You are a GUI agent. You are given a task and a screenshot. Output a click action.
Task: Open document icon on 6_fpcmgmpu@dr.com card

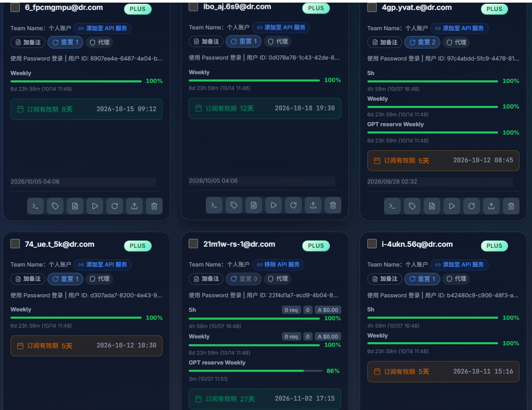click(x=75, y=206)
